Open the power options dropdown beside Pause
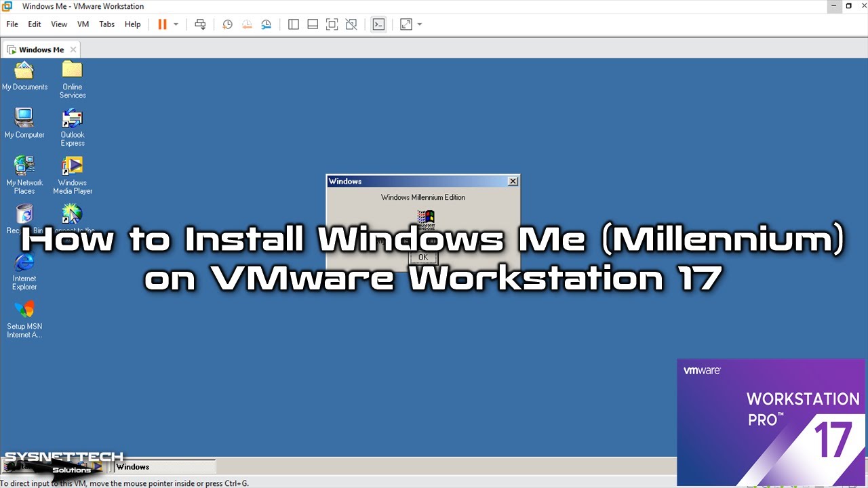This screenshot has width=868, height=488. coord(176,24)
